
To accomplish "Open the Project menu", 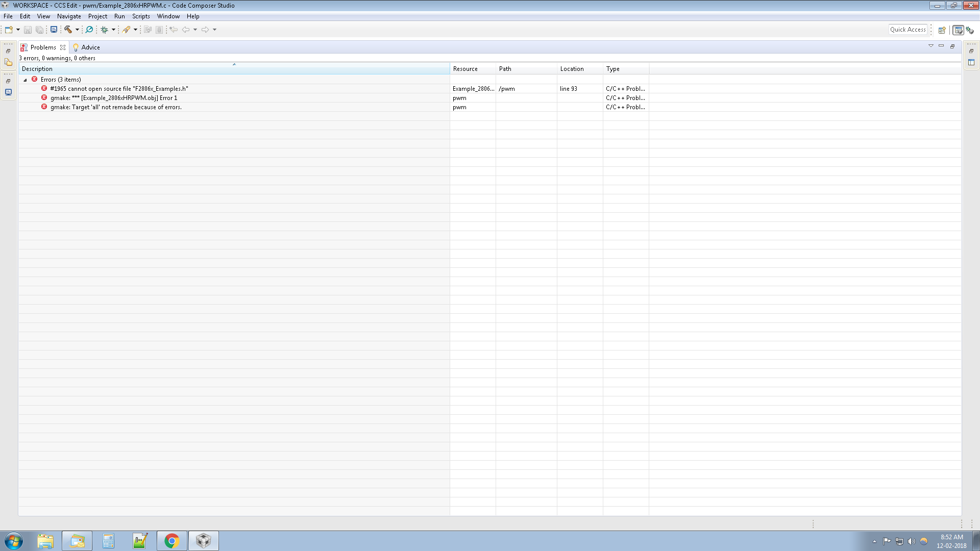I will click(97, 16).
